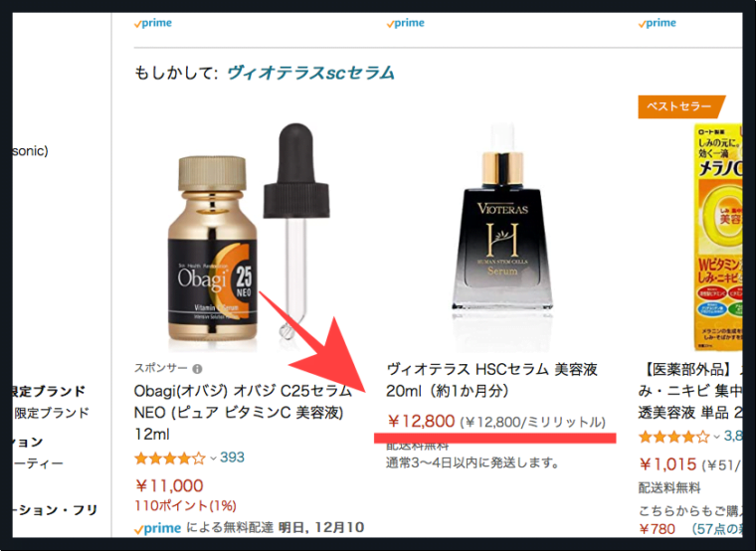Click prime logo above Vioteras listing
Image resolution: width=756 pixels, height=551 pixels.
(406, 23)
